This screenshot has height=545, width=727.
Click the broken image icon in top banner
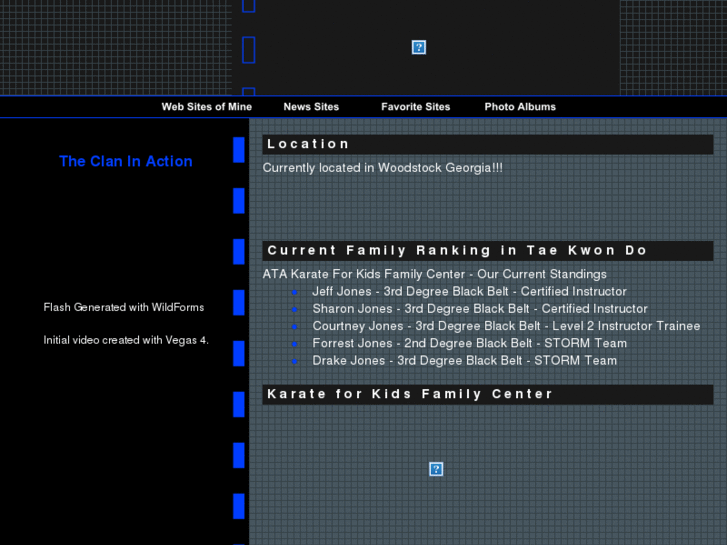coord(419,47)
